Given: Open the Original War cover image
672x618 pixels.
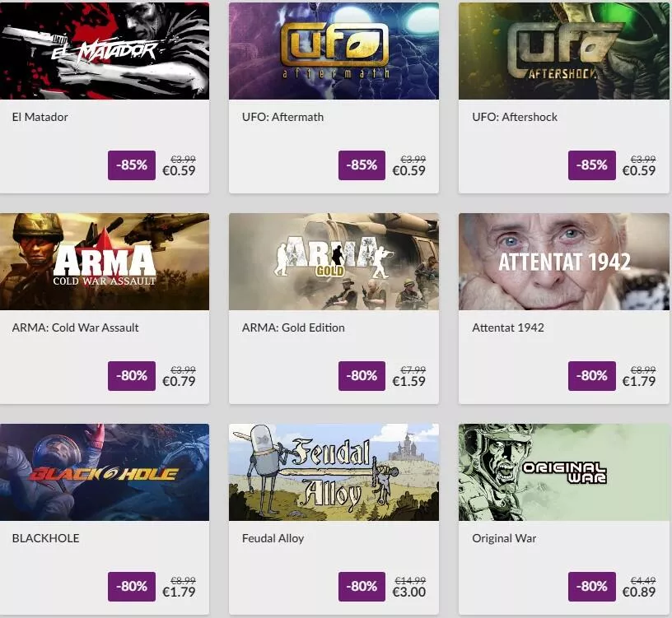Looking at the screenshot, I should (564, 472).
